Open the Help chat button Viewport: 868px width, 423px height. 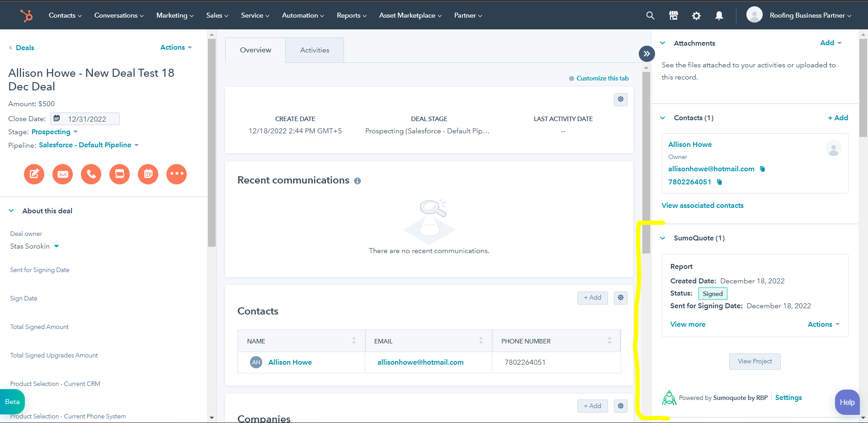(847, 402)
